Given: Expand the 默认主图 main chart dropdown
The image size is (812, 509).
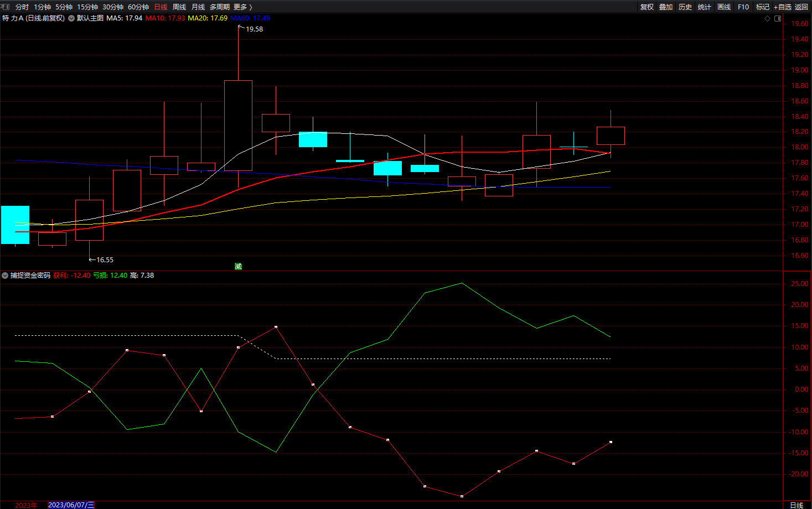Looking at the screenshot, I should pyautogui.click(x=72, y=18).
